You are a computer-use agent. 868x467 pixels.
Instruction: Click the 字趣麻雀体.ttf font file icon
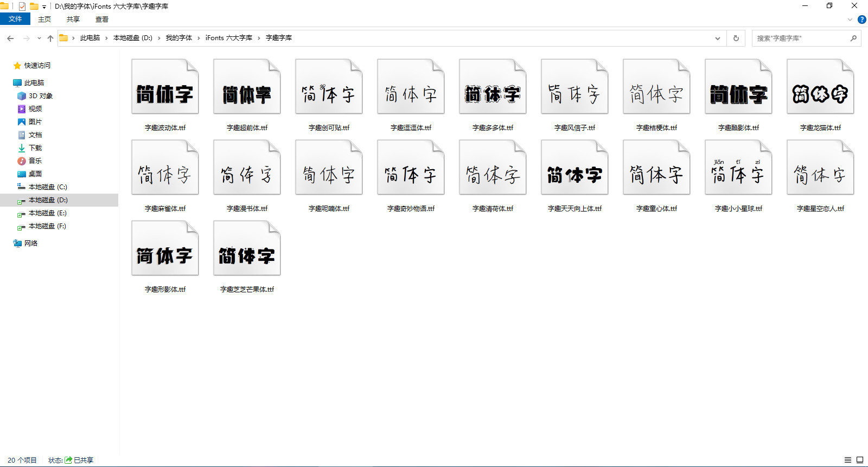tap(165, 168)
